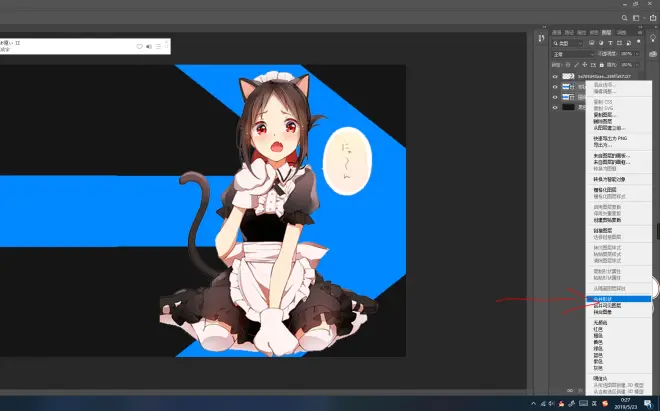660x411 pixels.
Task: Toggle lock position move icon
Action: click(585, 65)
